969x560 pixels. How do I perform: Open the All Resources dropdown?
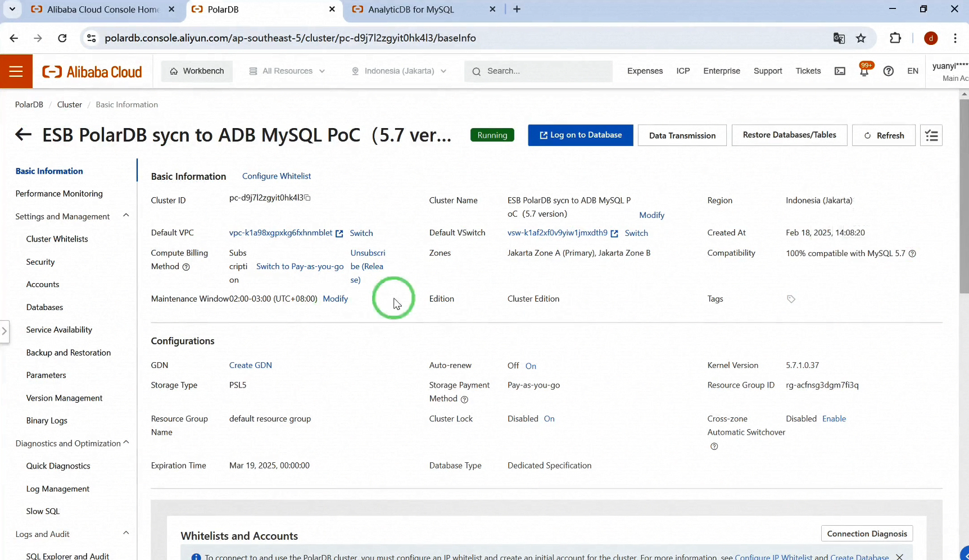(287, 71)
